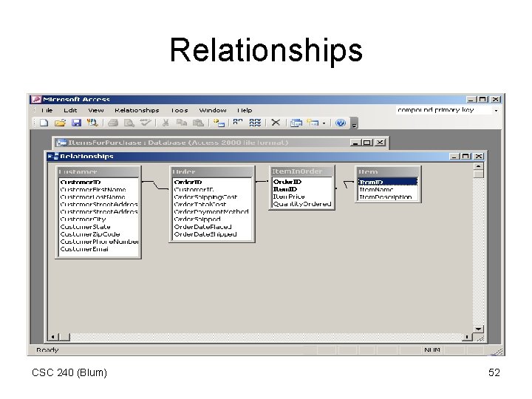
Task: Click the Clear Layout X icon
Action: click(276, 123)
